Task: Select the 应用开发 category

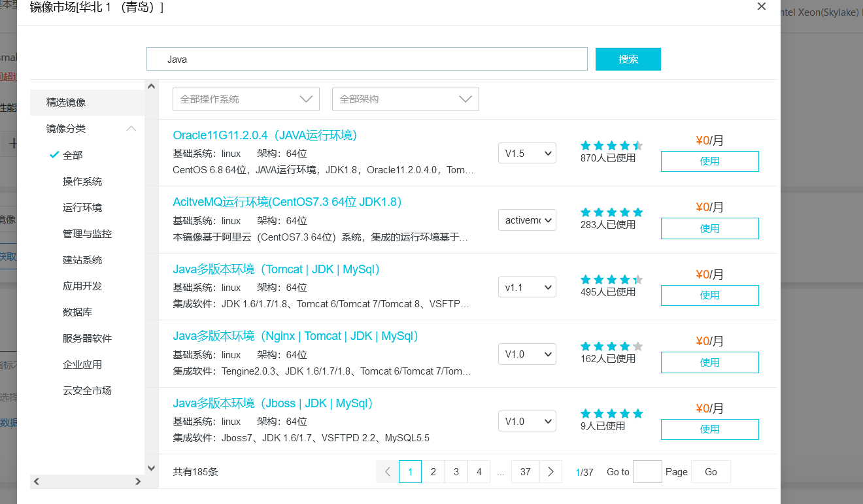Action: pyautogui.click(x=82, y=286)
